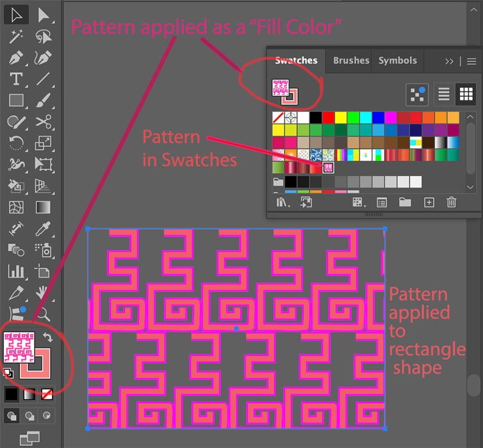
Task: Switch swatches to list view
Action: click(443, 95)
